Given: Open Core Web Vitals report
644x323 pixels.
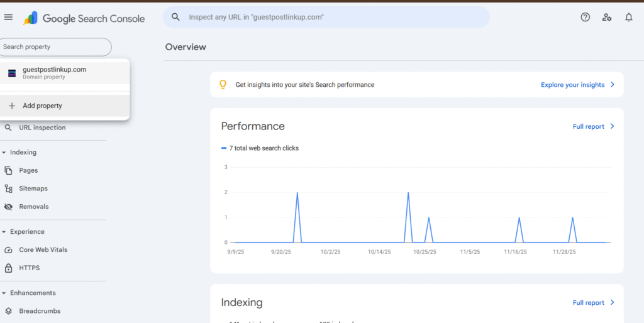Looking at the screenshot, I should click(43, 250).
